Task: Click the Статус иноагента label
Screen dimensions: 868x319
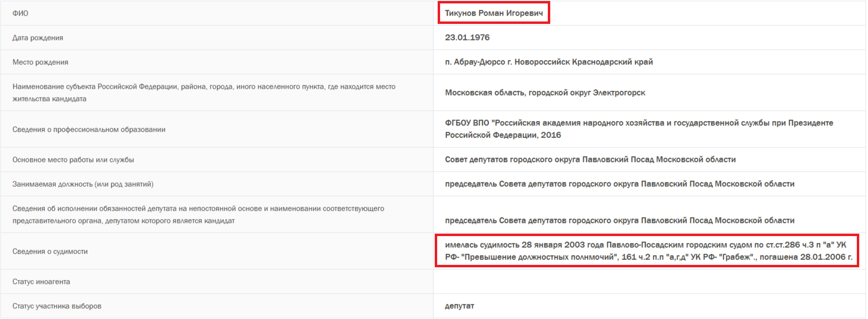Action: [41, 281]
